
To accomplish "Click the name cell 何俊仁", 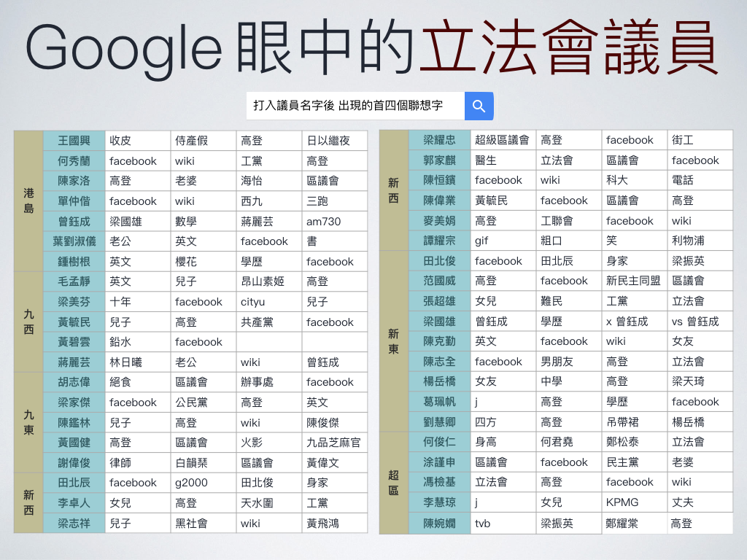I will click(x=439, y=442).
